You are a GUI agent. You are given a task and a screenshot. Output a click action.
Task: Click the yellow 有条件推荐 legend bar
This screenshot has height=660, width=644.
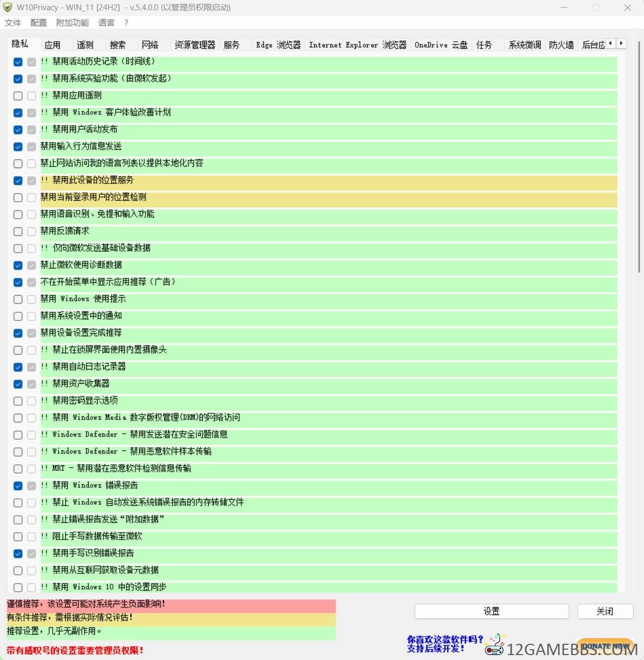click(171, 619)
